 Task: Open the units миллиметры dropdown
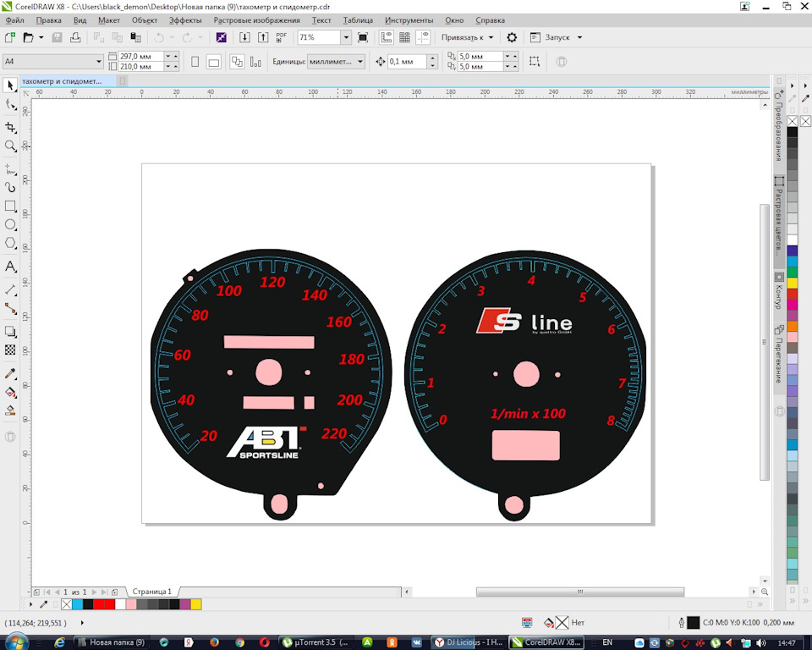tap(360, 62)
